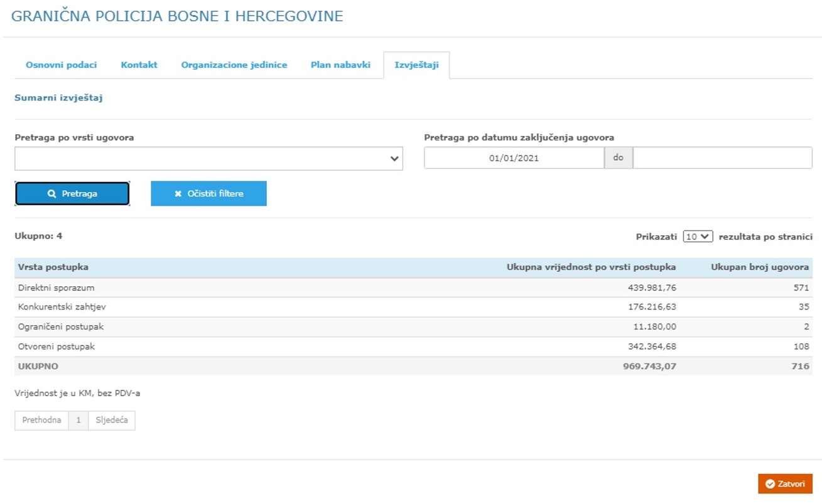Open the Organizacione jedinice tab
822x504 pixels.
click(234, 65)
